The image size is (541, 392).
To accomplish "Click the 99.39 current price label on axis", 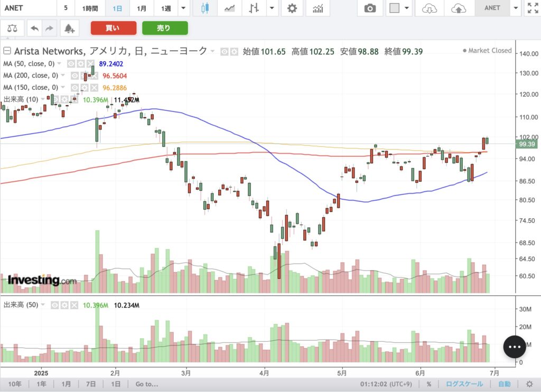I will click(527, 144).
